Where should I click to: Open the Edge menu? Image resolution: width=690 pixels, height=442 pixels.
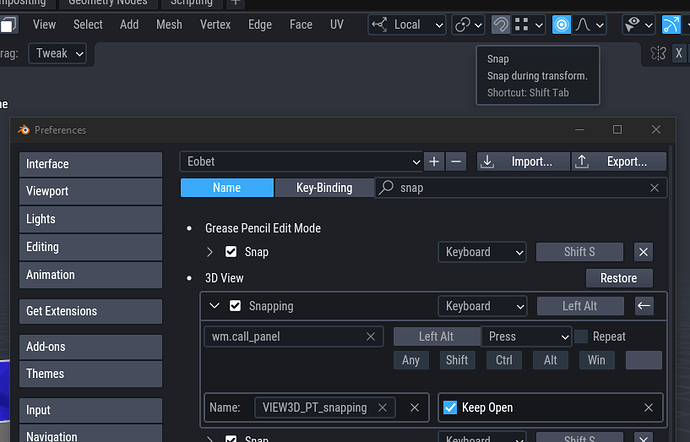[x=260, y=25]
